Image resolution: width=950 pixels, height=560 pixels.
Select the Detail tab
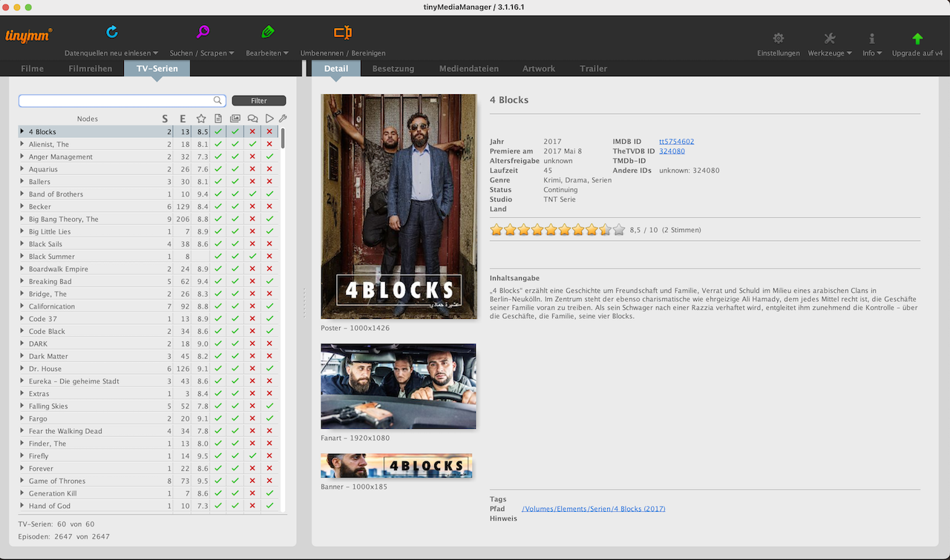point(335,68)
